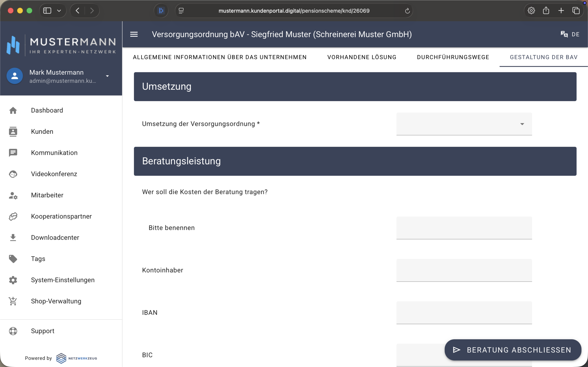Screen dimensions: 588x367
Task: Click the Dashboard home icon
Action: (x=13, y=110)
